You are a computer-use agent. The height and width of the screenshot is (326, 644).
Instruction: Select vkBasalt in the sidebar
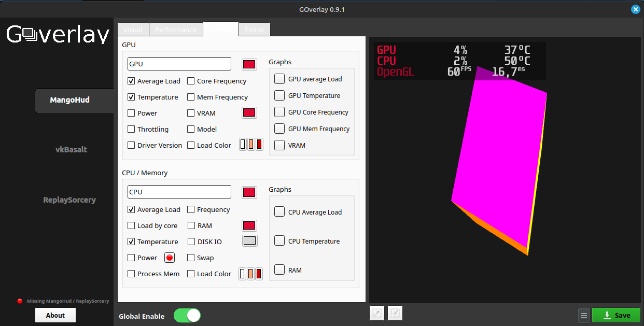[x=71, y=149]
